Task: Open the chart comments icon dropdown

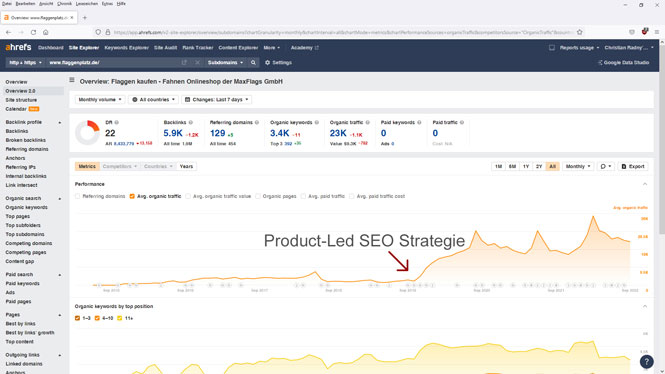Action: (606, 166)
